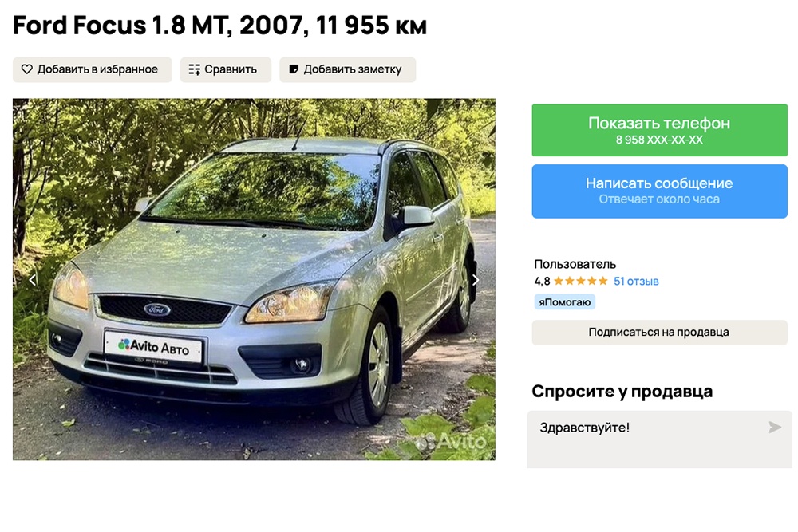Click the Добавить заметку button

[348, 69]
